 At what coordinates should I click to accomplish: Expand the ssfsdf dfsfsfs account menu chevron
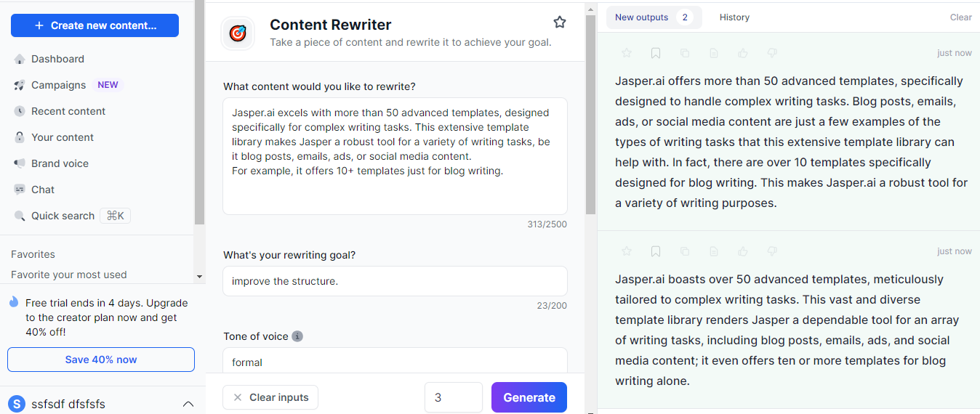click(x=188, y=404)
